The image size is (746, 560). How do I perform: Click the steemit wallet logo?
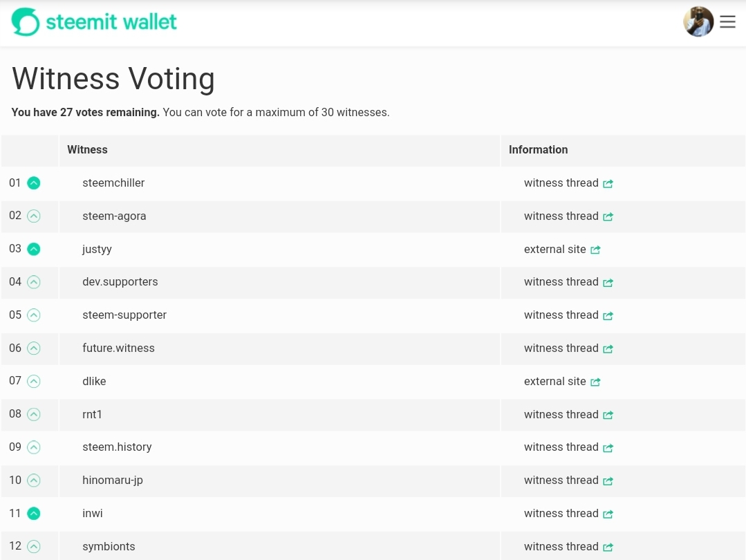click(x=94, y=22)
